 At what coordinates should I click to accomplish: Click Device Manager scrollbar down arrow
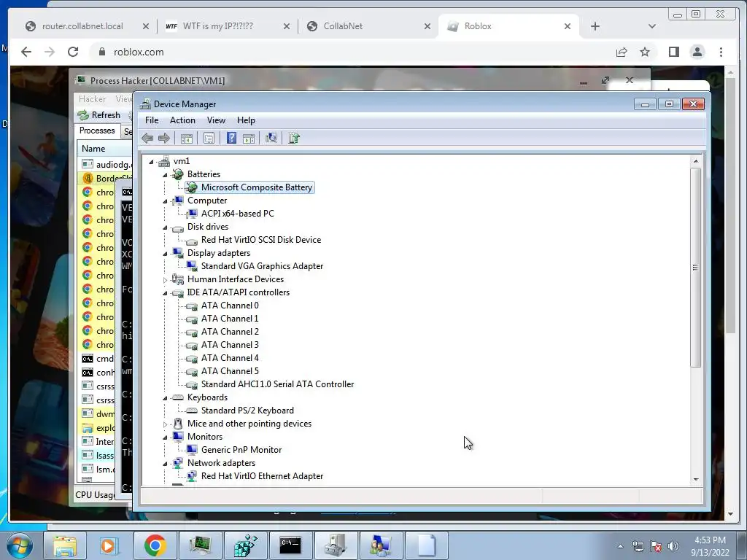[696, 480]
